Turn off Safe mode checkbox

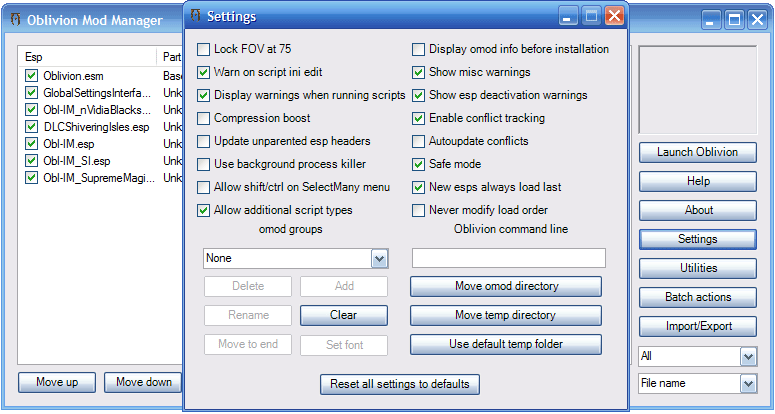418,165
